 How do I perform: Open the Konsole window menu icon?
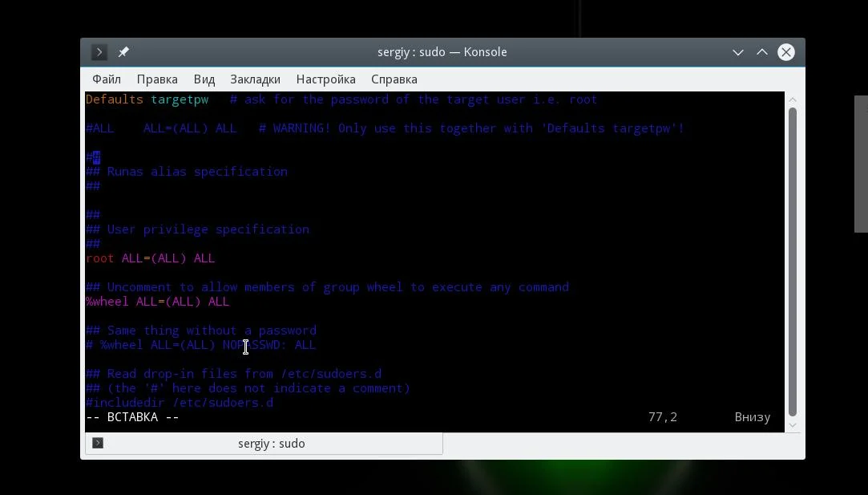tap(99, 52)
